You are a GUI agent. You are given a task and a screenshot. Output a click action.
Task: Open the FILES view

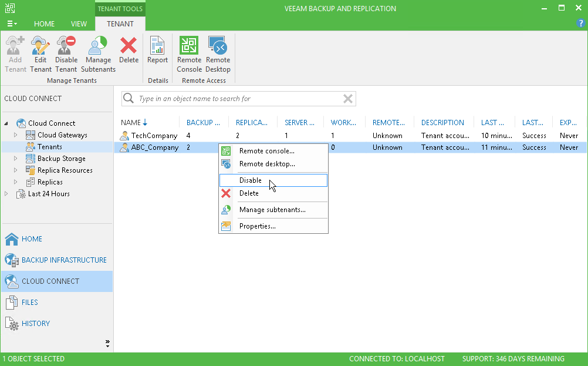57,302
